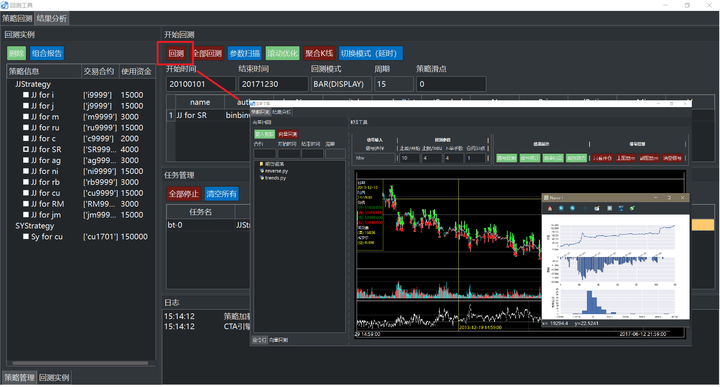720x387 pixels.
Task: Click the 全部停止 button
Action: 184,194
